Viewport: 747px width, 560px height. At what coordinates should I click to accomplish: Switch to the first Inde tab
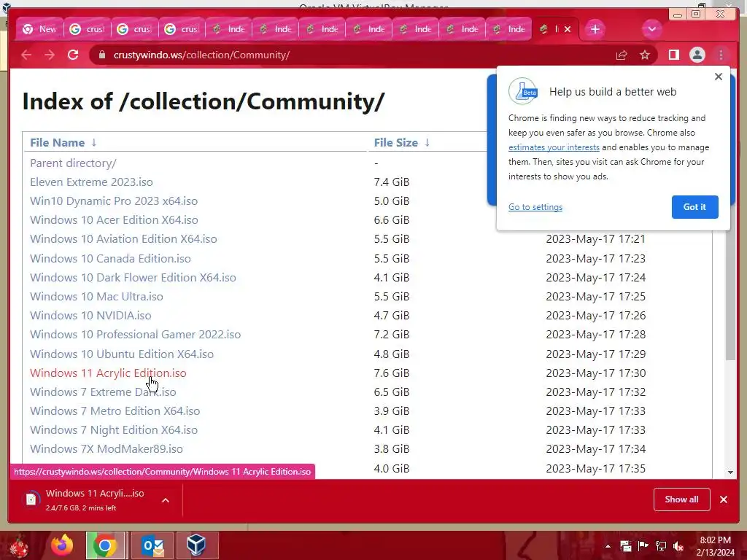228,29
